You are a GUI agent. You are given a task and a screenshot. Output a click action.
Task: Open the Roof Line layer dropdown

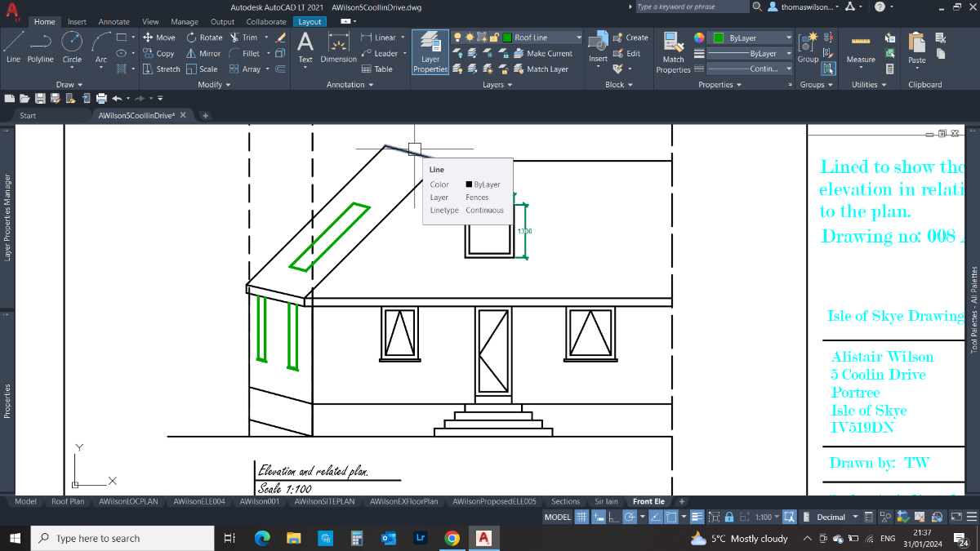[x=542, y=38]
